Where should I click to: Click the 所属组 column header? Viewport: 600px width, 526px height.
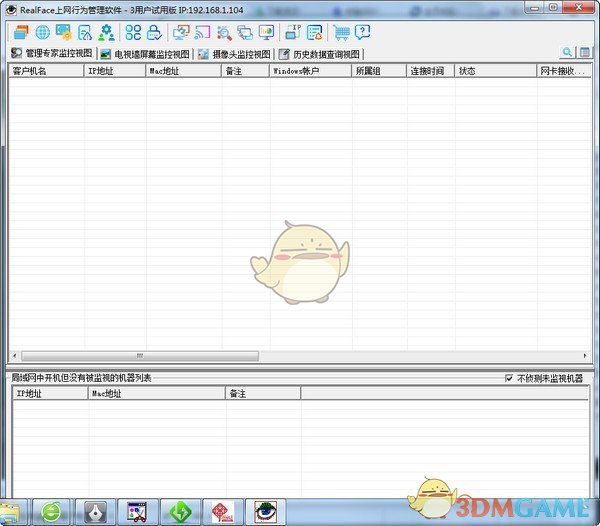coord(379,71)
